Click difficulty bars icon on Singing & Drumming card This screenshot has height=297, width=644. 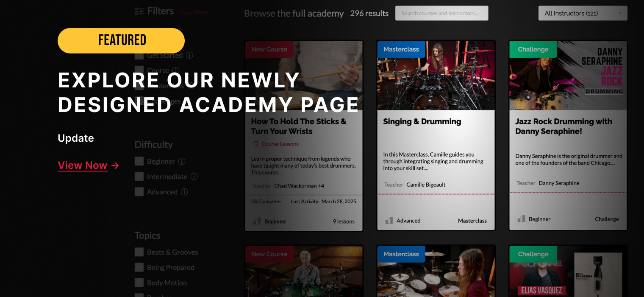tap(389, 221)
